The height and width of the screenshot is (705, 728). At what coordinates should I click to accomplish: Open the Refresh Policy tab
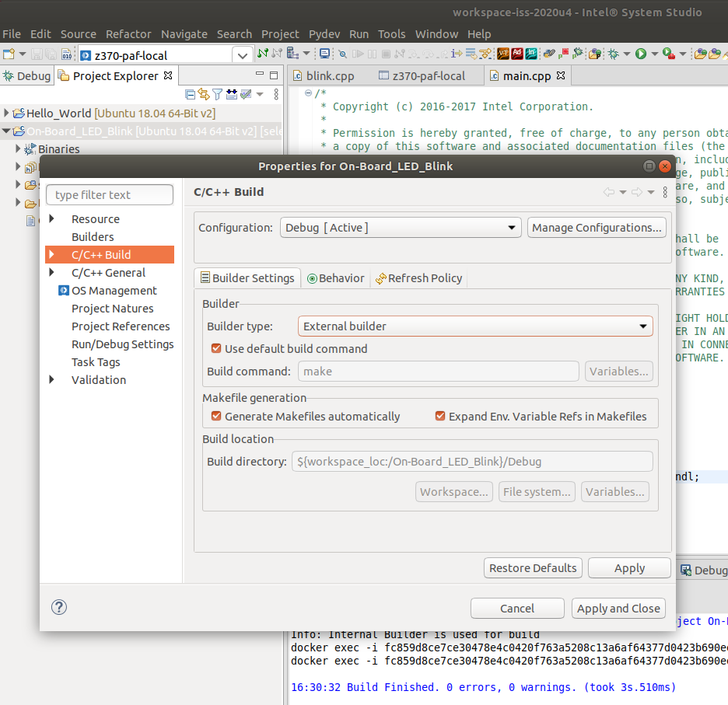[x=418, y=278]
